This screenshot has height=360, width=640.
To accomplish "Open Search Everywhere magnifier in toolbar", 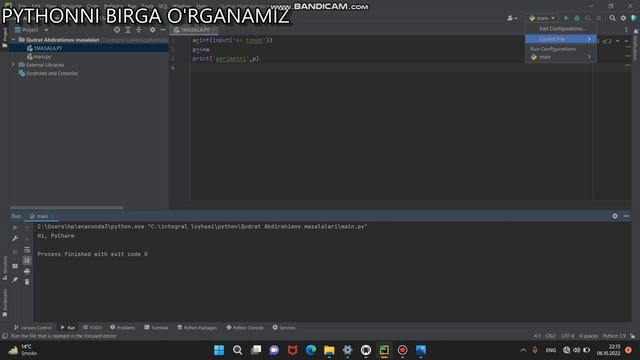I will (613, 18).
